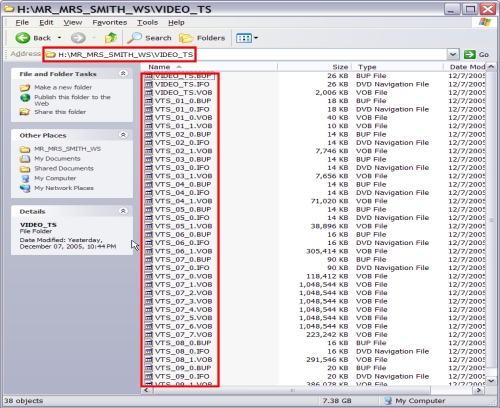Open the Back button history dropdown

pos(59,38)
